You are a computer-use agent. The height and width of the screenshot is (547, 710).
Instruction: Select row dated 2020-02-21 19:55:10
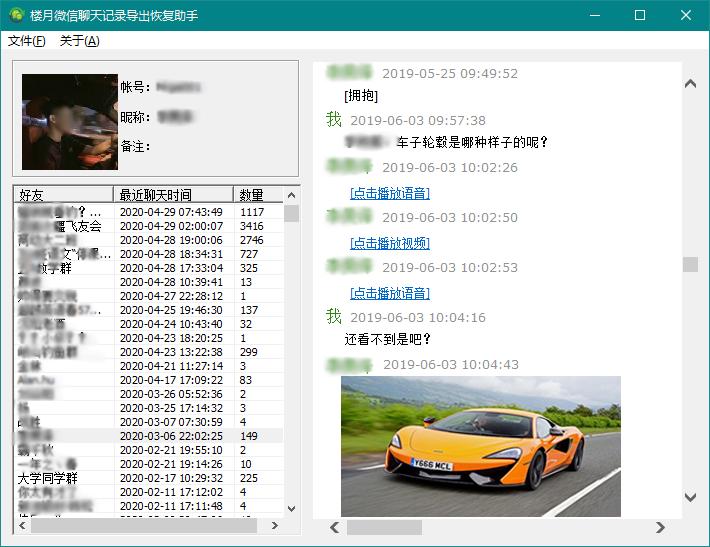pyautogui.click(x=149, y=450)
